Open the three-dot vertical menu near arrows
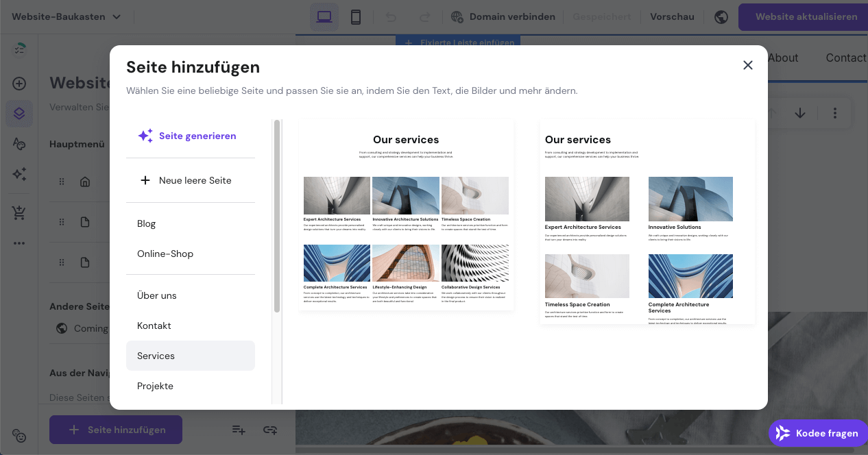Viewport: 868px width, 455px height. click(x=835, y=112)
